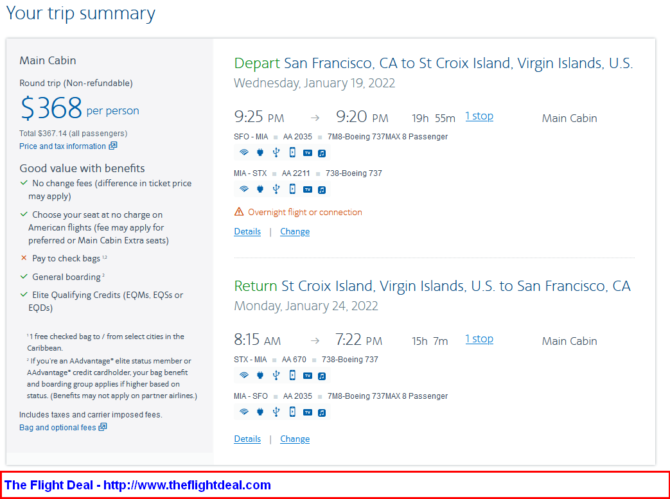The height and width of the screenshot is (499, 670).
Task: Click power outlet icon for STX - MIA flight
Action: [x=260, y=375]
